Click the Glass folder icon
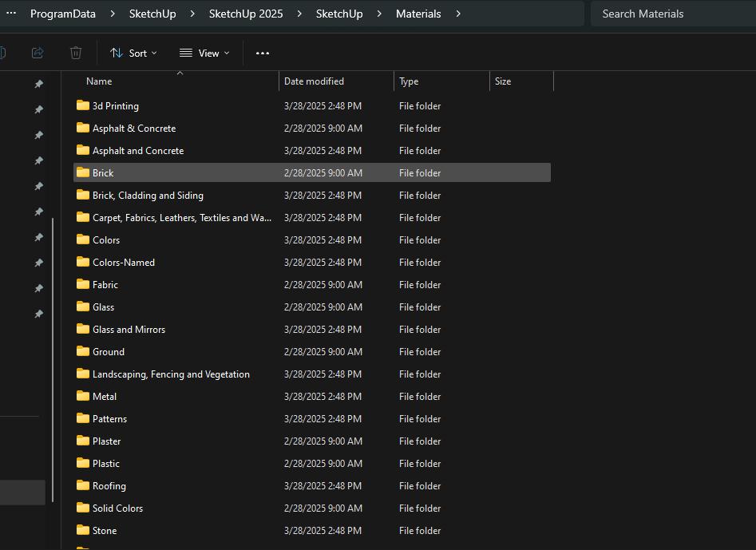The image size is (756, 550). click(83, 306)
